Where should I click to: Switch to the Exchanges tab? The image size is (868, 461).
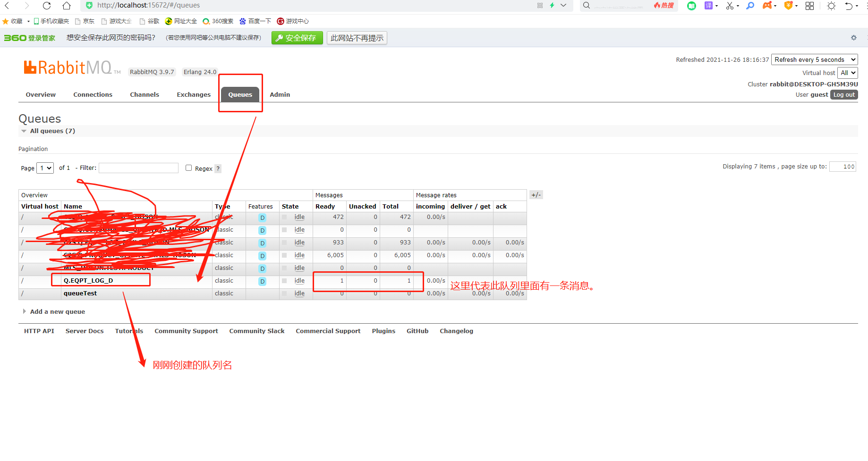coord(194,94)
